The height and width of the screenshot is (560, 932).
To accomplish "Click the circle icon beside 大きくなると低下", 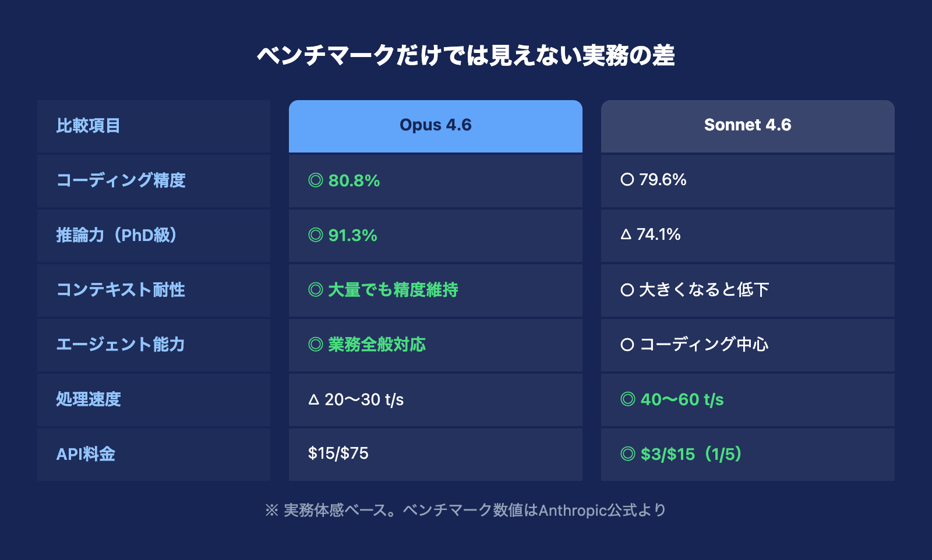I will [627, 290].
